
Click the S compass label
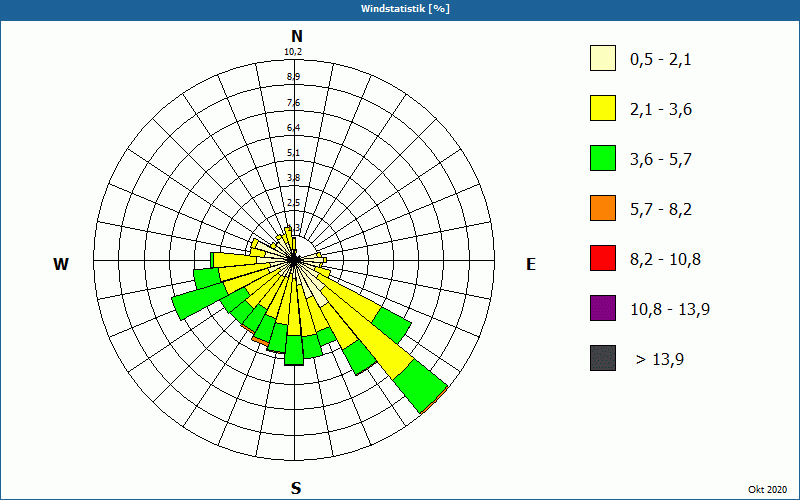(x=296, y=488)
